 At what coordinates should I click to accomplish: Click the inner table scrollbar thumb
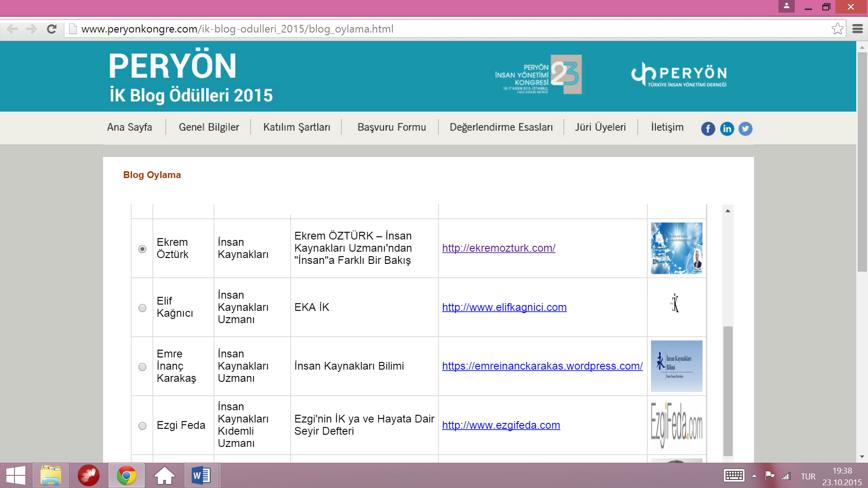click(x=727, y=391)
